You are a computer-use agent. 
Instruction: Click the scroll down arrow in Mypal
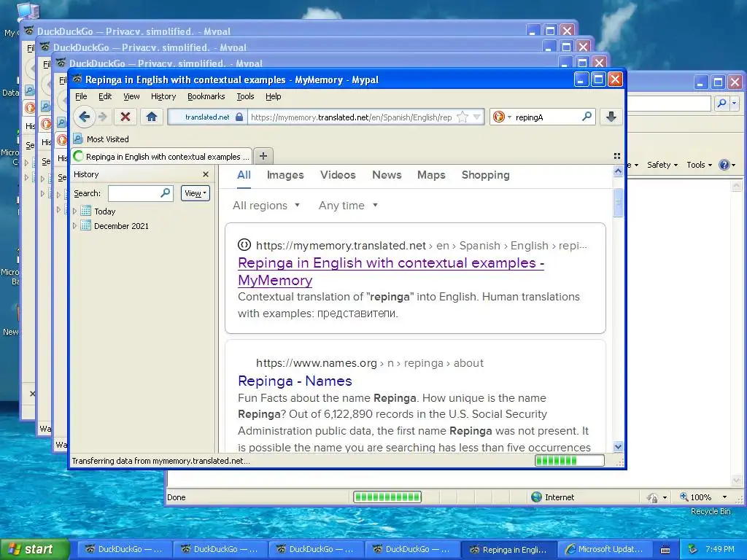coord(618,447)
